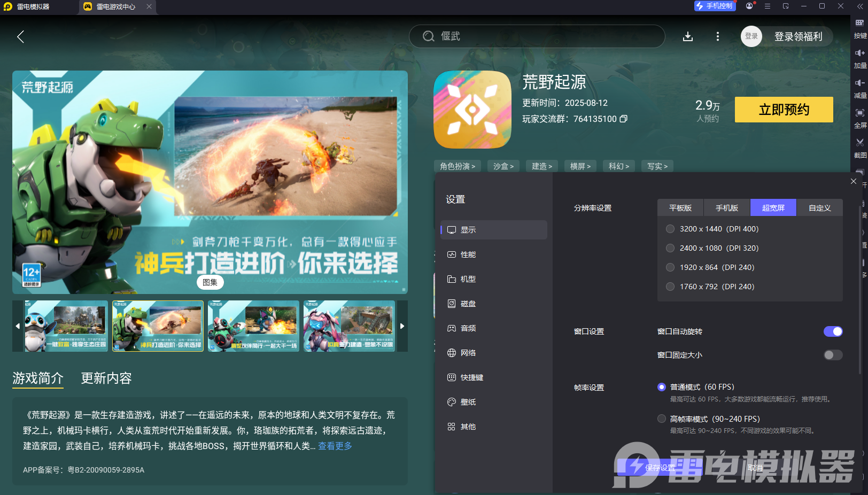Image resolution: width=868 pixels, height=495 pixels.
Task: Click the download icon next to the search bar
Action: [687, 36]
